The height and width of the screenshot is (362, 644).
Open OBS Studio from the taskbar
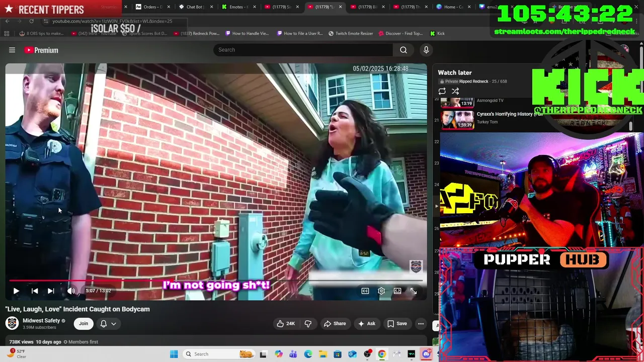tap(367, 354)
